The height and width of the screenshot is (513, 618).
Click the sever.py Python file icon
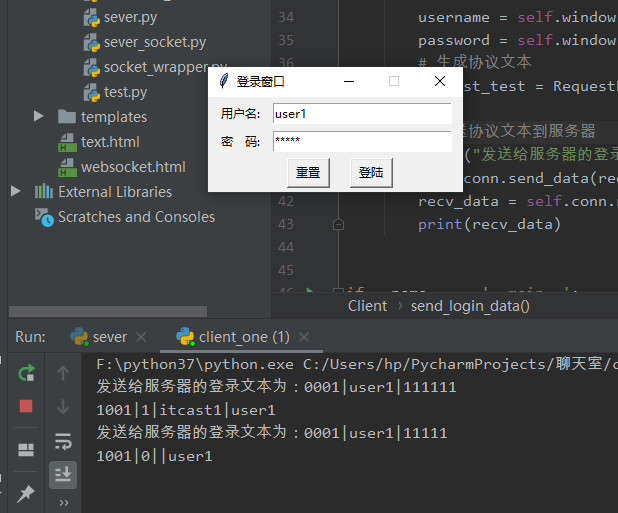pyautogui.click(x=91, y=18)
